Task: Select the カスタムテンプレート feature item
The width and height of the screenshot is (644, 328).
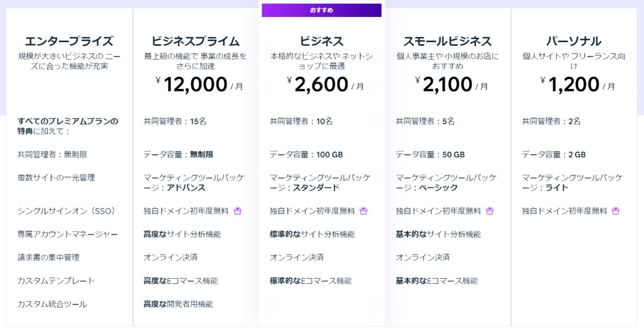Action: (56, 281)
